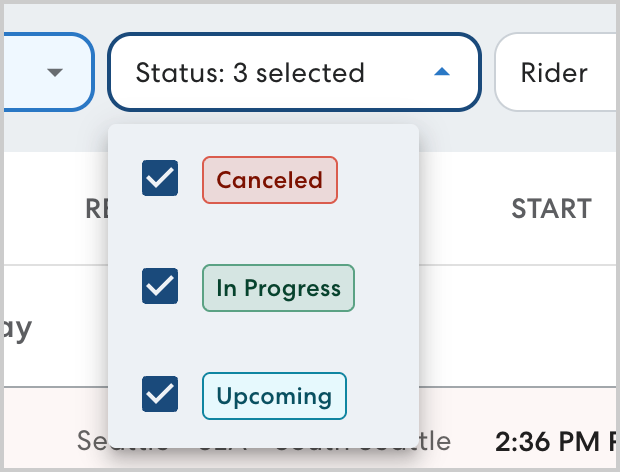Open the blue-highlighted filter box on left

coord(30,73)
